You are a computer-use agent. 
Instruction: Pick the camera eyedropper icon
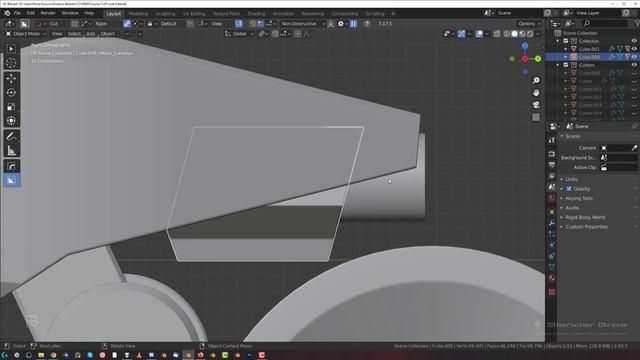pyautogui.click(x=634, y=148)
